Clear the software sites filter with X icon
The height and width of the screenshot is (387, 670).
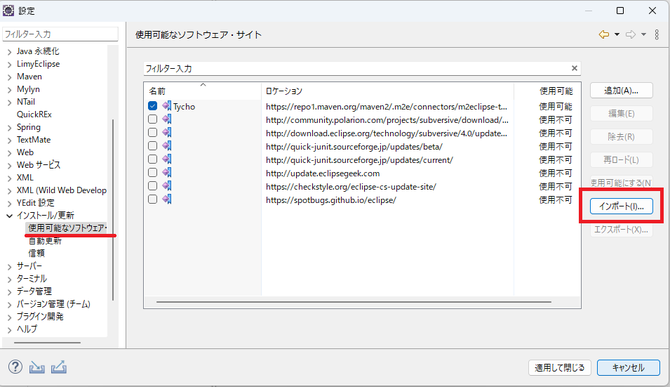tap(574, 68)
